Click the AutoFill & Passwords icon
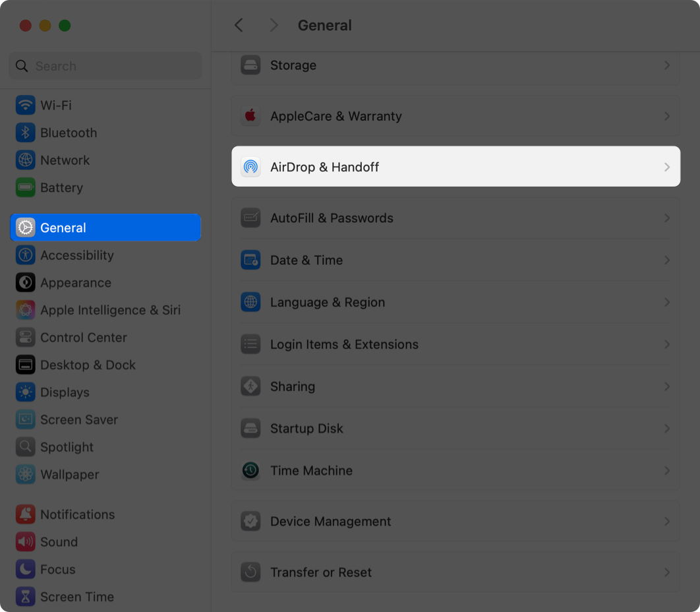This screenshot has width=700, height=612. tap(250, 218)
